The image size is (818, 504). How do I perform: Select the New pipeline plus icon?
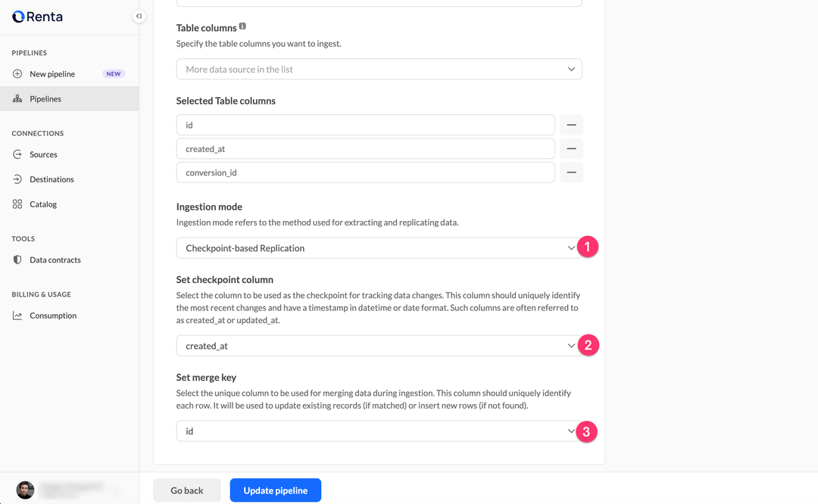[x=17, y=73]
